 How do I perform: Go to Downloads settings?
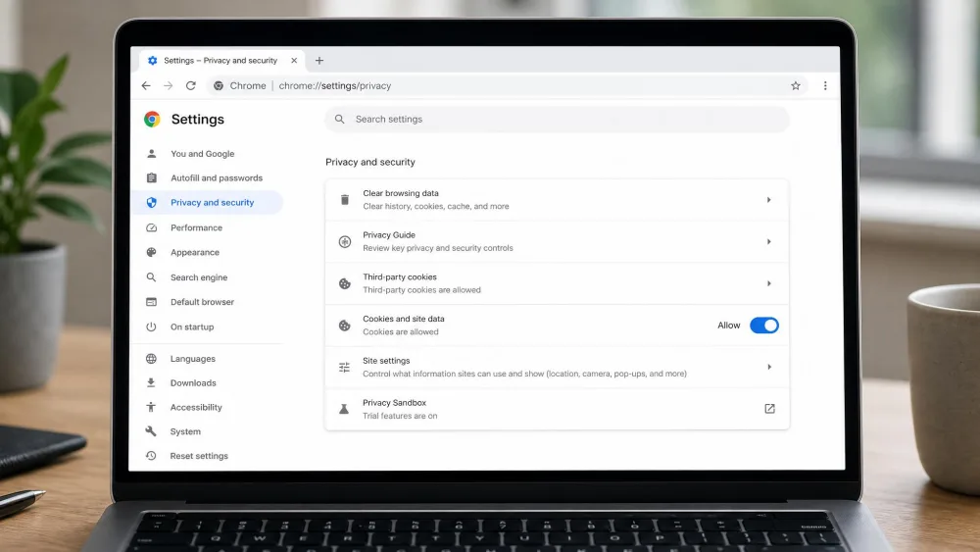coord(193,383)
